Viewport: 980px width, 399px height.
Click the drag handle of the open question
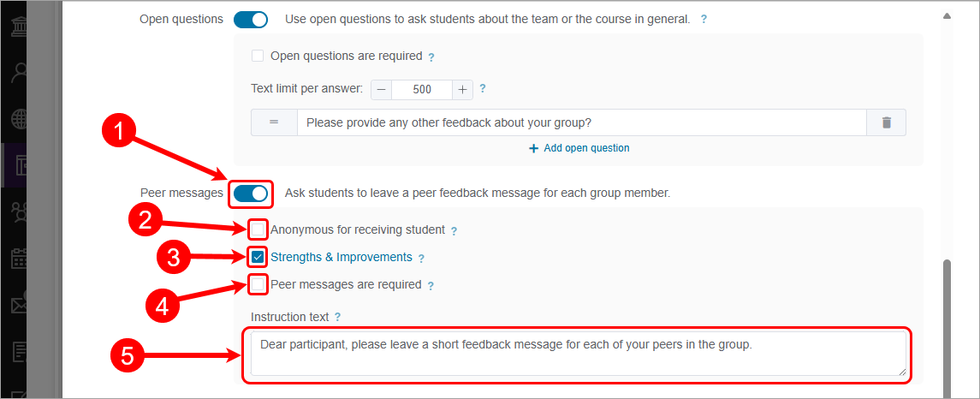coord(274,123)
